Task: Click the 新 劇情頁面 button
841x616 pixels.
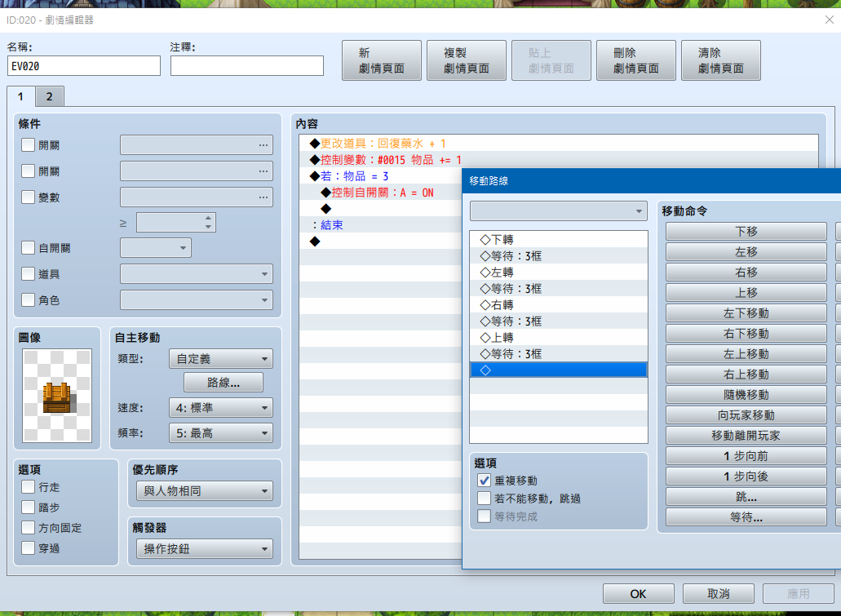Action: coord(382,60)
